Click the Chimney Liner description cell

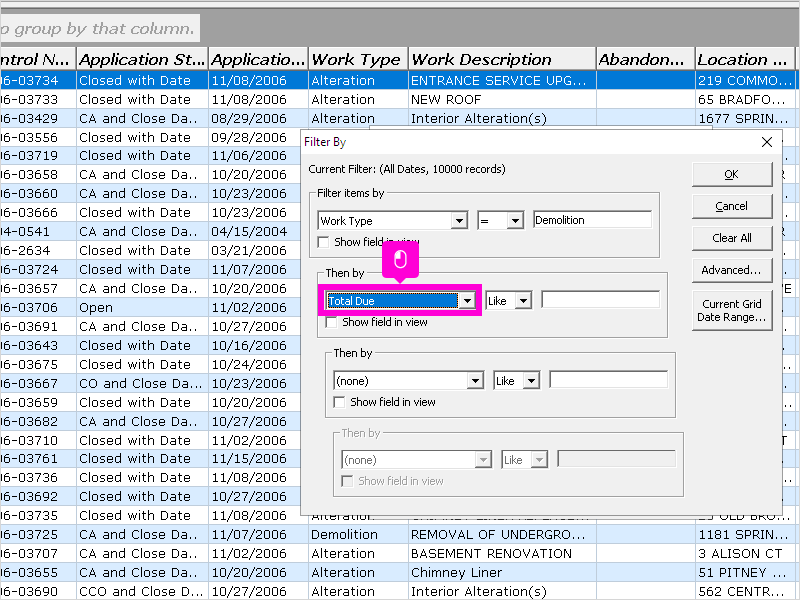coord(502,572)
